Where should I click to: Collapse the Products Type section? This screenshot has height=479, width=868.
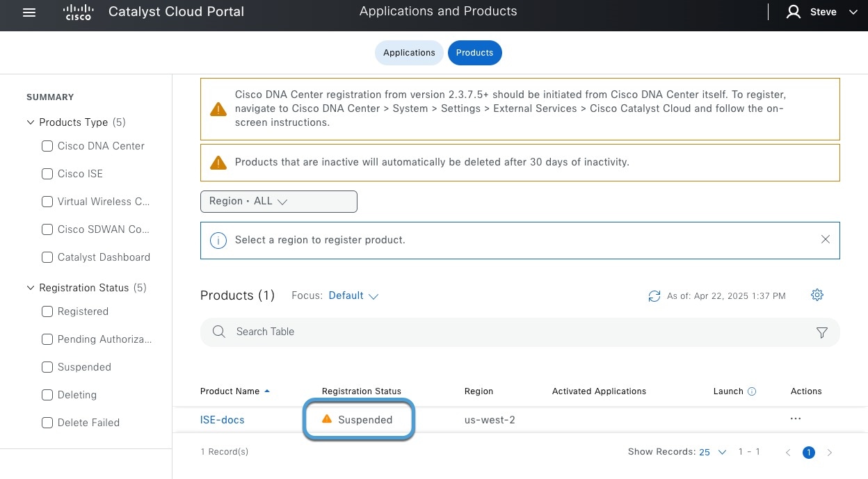[31, 122]
